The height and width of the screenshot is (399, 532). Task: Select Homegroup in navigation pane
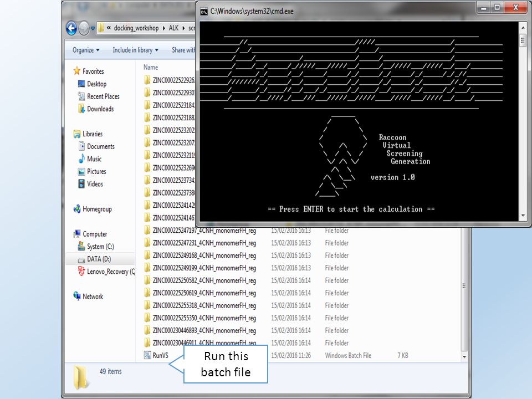[97, 209]
